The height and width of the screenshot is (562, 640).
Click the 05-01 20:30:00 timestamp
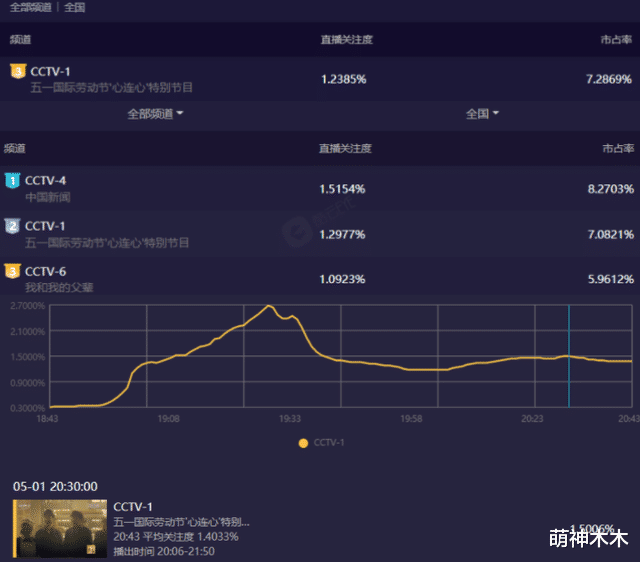[x=55, y=486]
